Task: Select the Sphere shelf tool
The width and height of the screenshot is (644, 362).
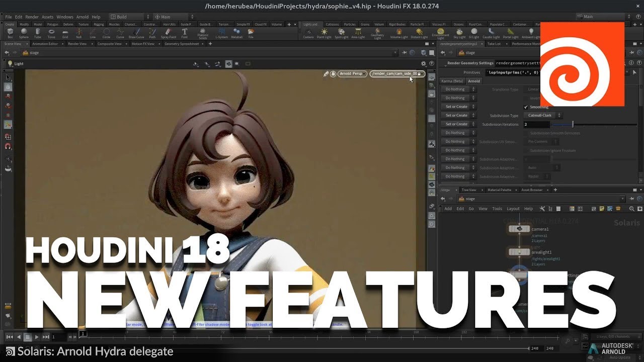Action: coord(24,33)
